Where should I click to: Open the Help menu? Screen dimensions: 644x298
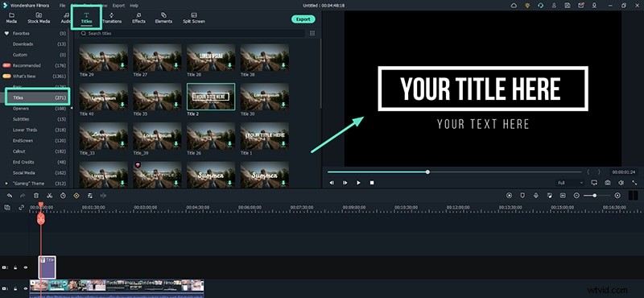pos(134,6)
